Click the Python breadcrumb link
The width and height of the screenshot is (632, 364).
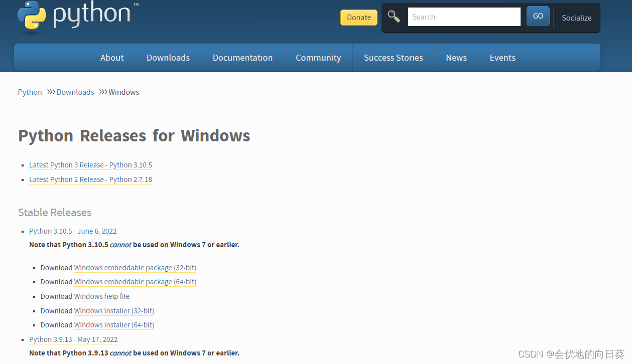[30, 92]
